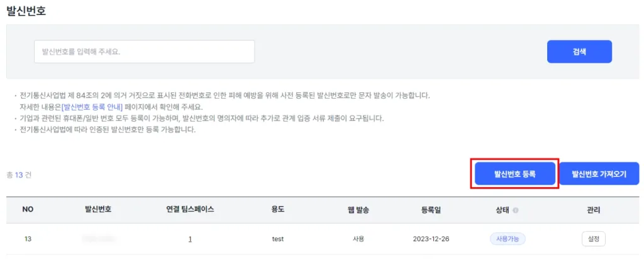Click the blurred sender number in row 13
Viewport: 644px width, 260px height.
click(x=98, y=239)
